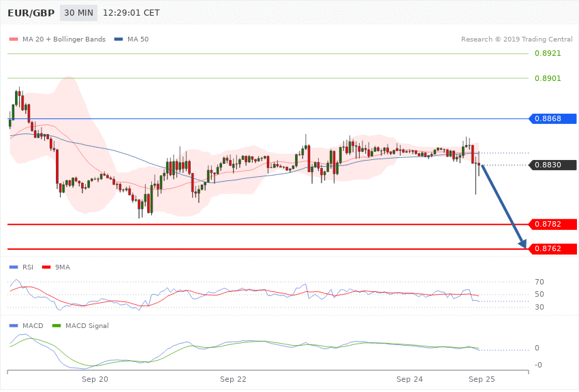Click the black 0.8830 current price tag
Screen dimensions: 579x392
click(x=553, y=165)
